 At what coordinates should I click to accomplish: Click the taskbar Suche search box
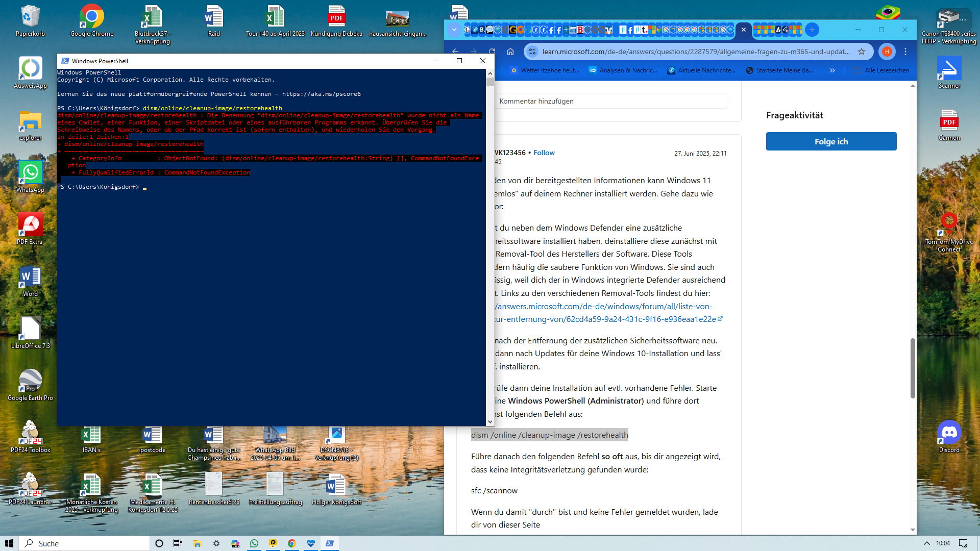point(85,543)
